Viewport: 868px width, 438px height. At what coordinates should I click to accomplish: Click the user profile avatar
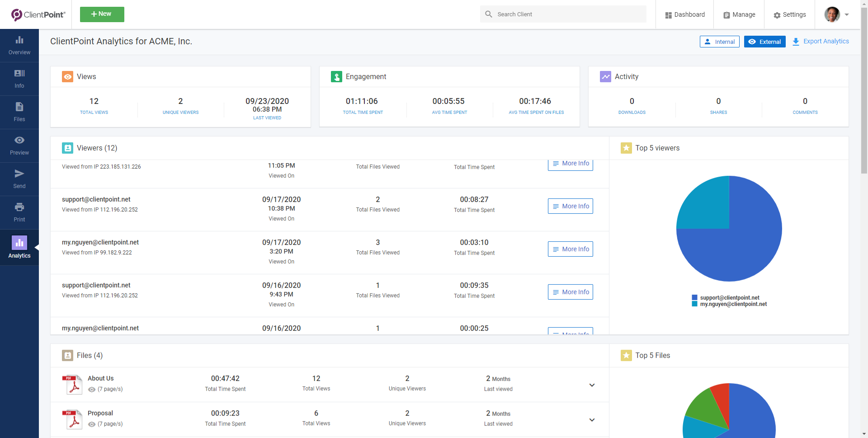[832, 14]
